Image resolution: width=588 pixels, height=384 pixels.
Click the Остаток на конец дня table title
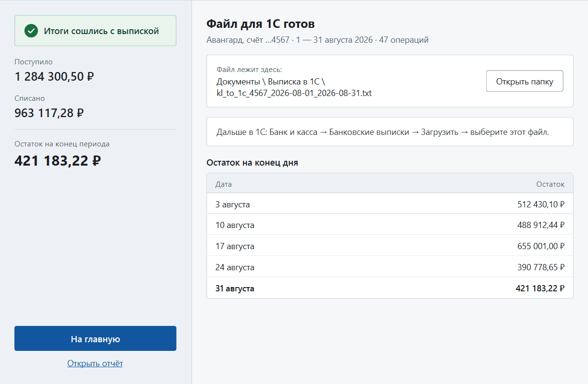pos(252,163)
